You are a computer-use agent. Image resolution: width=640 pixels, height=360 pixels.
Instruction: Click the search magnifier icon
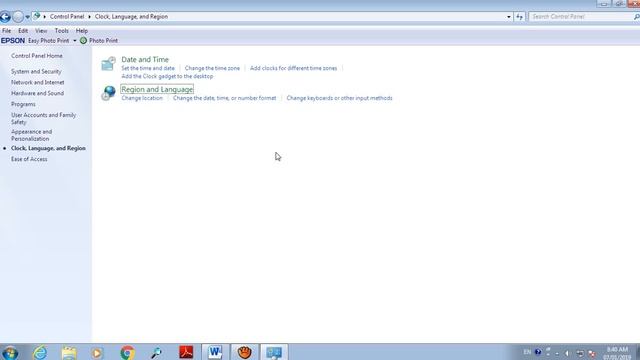tap(636, 17)
